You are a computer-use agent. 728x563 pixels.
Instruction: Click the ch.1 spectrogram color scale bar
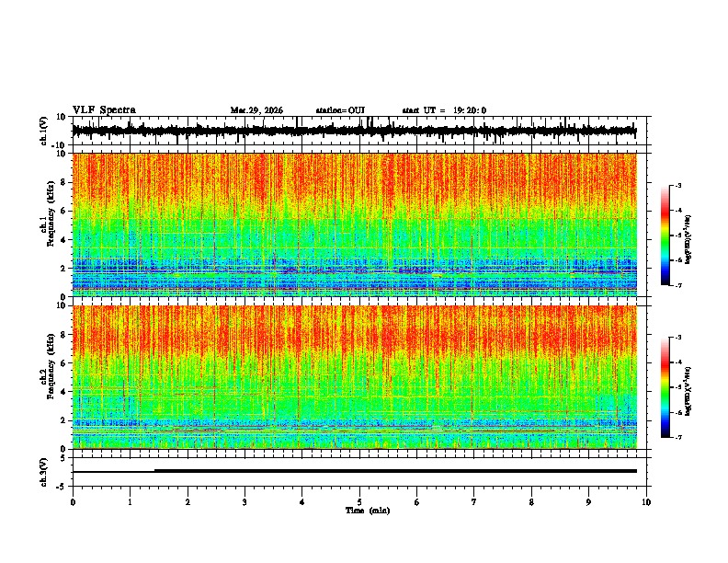pos(665,236)
